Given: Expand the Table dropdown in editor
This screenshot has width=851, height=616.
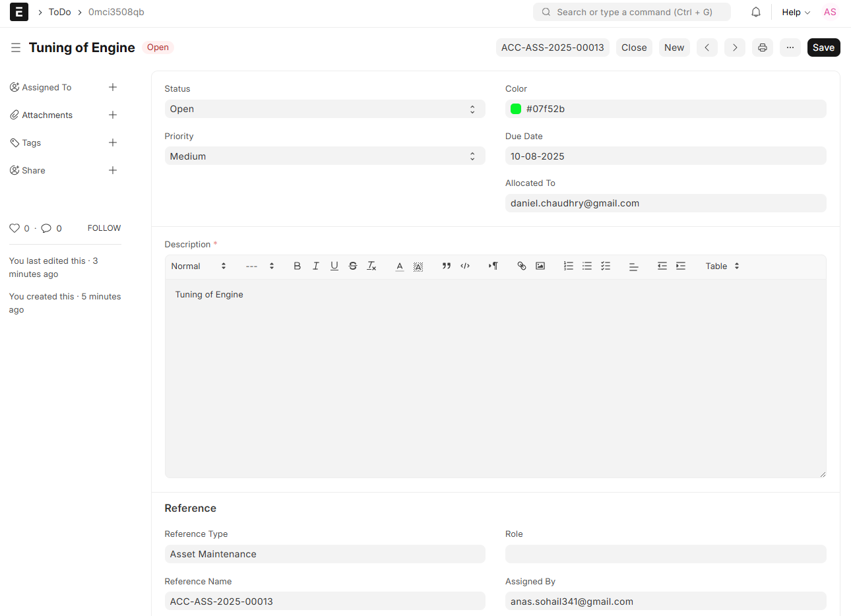Looking at the screenshot, I should (722, 266).
